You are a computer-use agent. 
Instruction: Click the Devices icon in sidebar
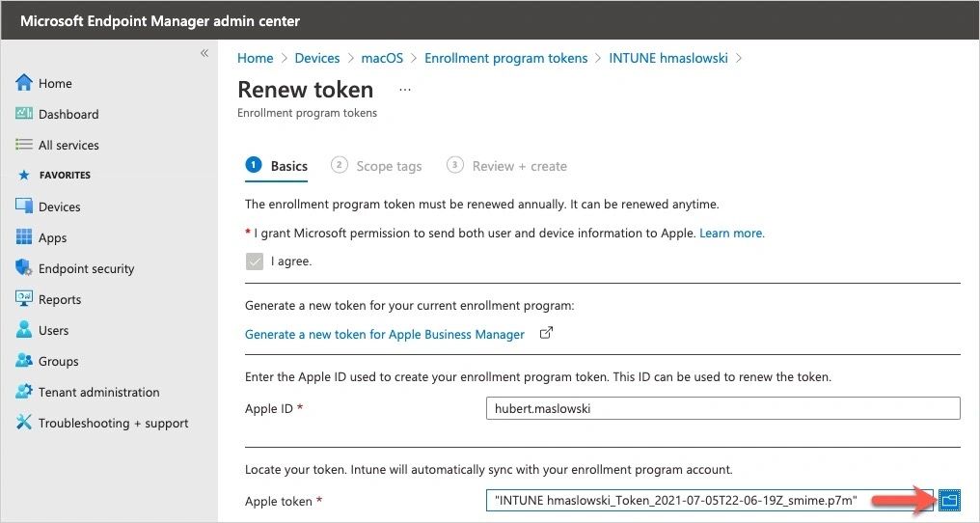(24, 206)
